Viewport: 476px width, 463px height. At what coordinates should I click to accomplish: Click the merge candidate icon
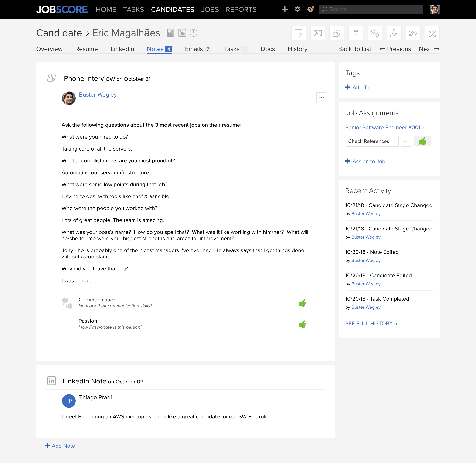tap(413, 33)
